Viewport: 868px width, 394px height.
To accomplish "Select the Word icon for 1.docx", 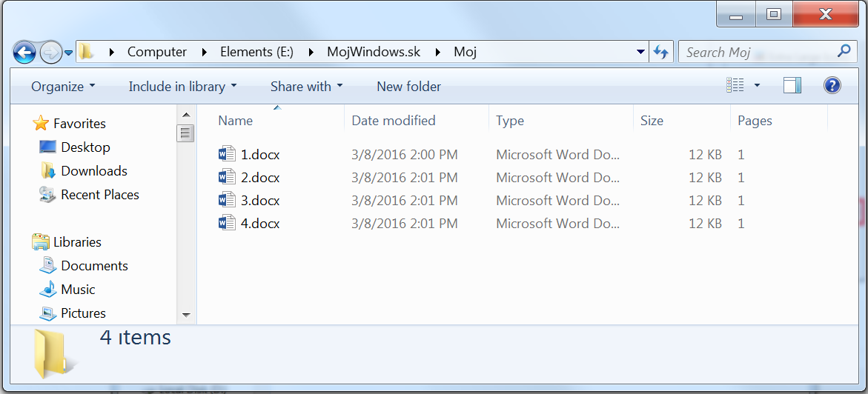I will point(226,154).
